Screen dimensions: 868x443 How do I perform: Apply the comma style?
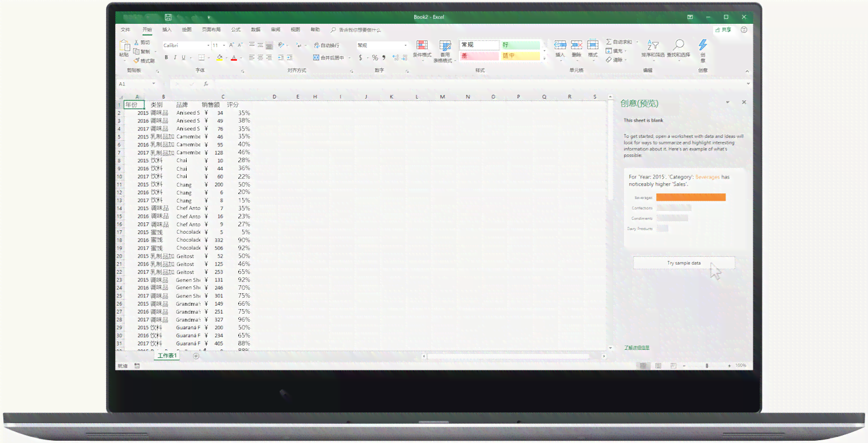pyautogui.click(x=384, y=57)
